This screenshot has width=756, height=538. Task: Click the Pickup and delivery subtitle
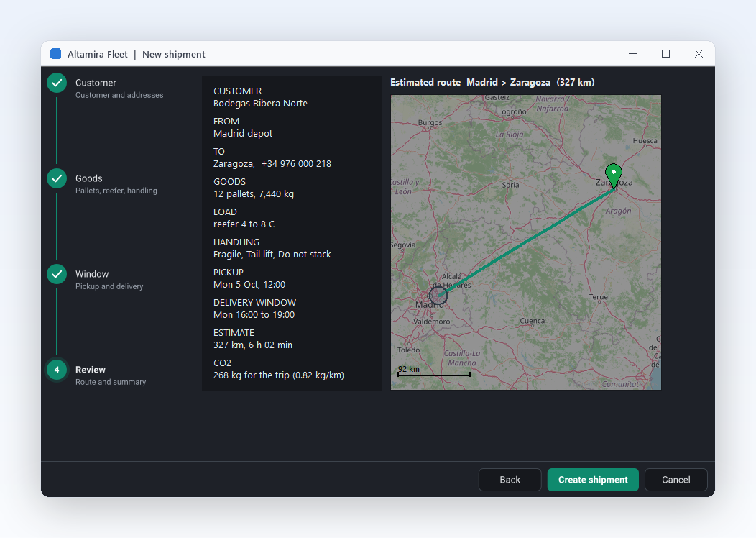click(109, 286)
